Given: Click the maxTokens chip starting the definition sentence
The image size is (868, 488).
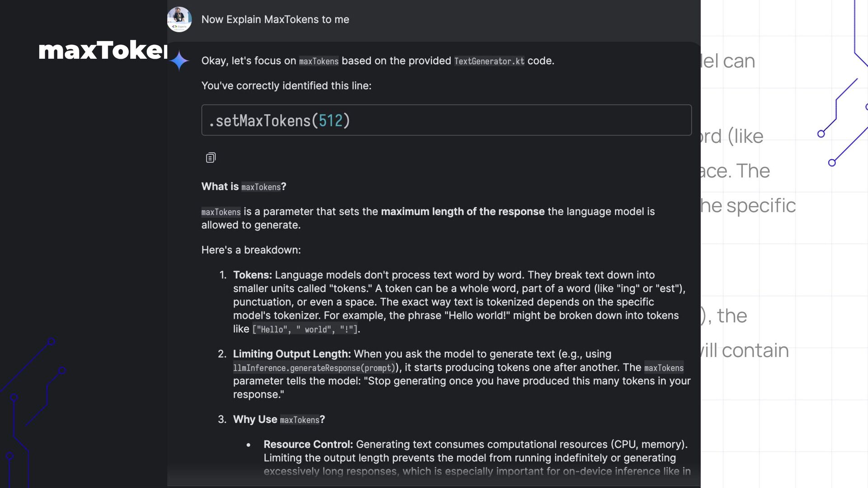Looking at the screenshot, I should (221, 212).
